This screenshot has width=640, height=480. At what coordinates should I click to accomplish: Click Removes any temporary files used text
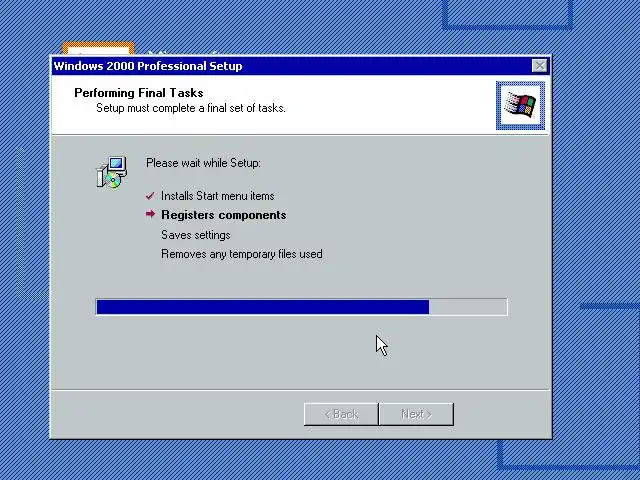coord(242,254)
